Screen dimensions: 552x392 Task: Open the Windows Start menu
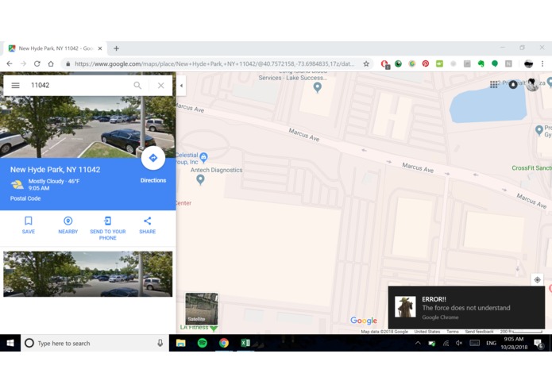tap(10, 343)
